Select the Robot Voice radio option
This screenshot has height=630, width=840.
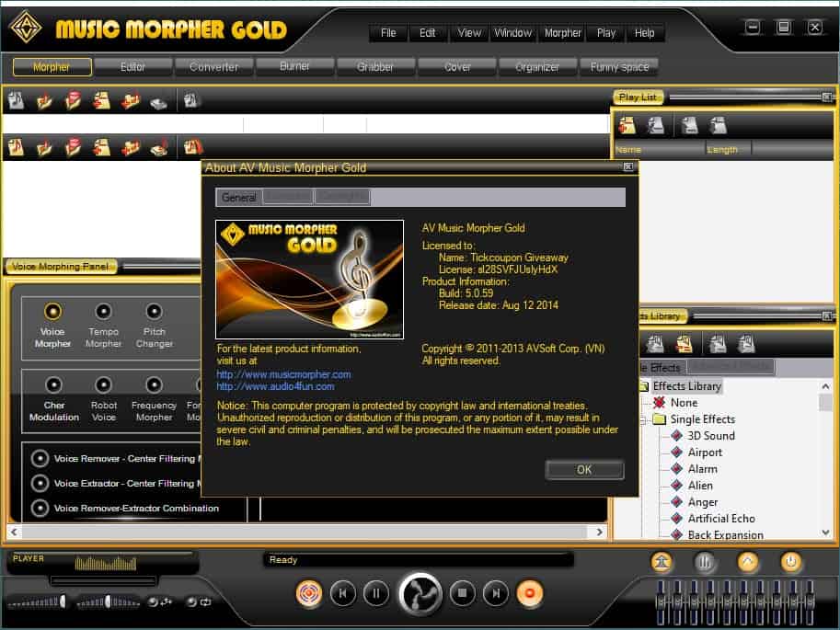(x=103, y=384)
